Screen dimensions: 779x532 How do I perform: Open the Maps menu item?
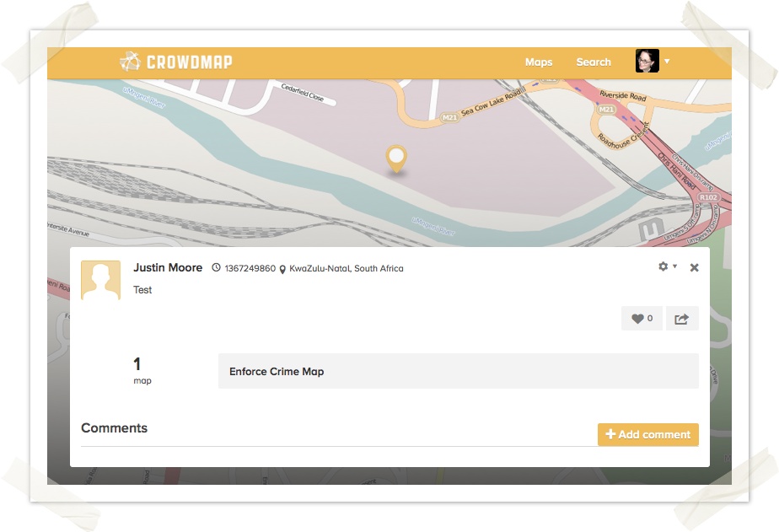point(538,62)
